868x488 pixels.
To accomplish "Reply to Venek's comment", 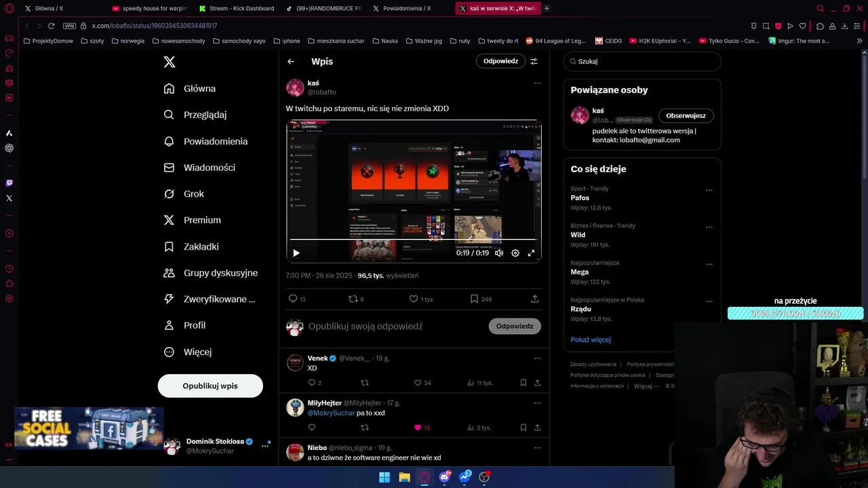I will click(x=315, y=383).
